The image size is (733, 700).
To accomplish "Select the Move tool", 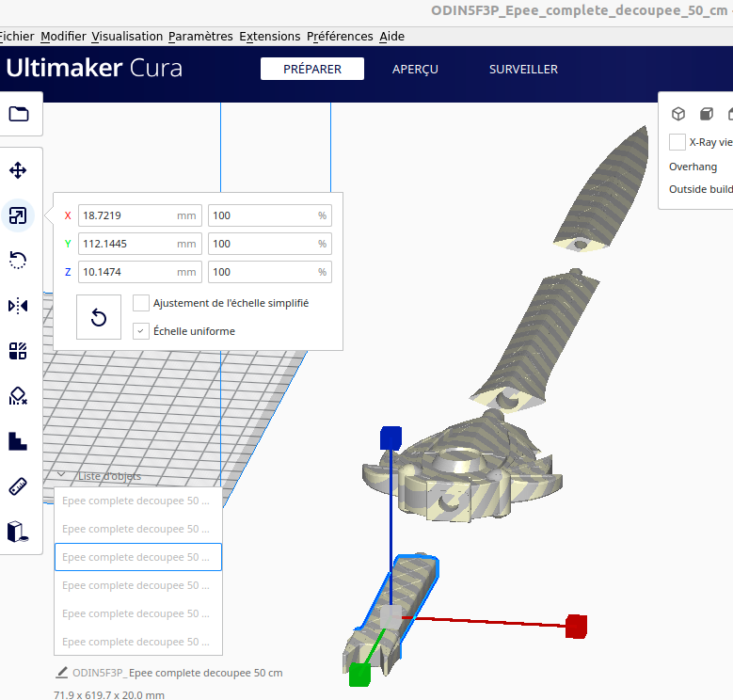I will (18, 170).
